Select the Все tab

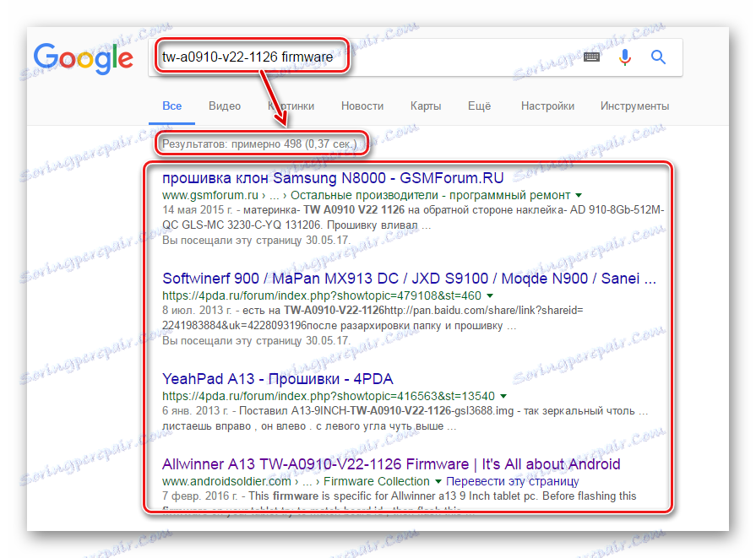point(172,106)
